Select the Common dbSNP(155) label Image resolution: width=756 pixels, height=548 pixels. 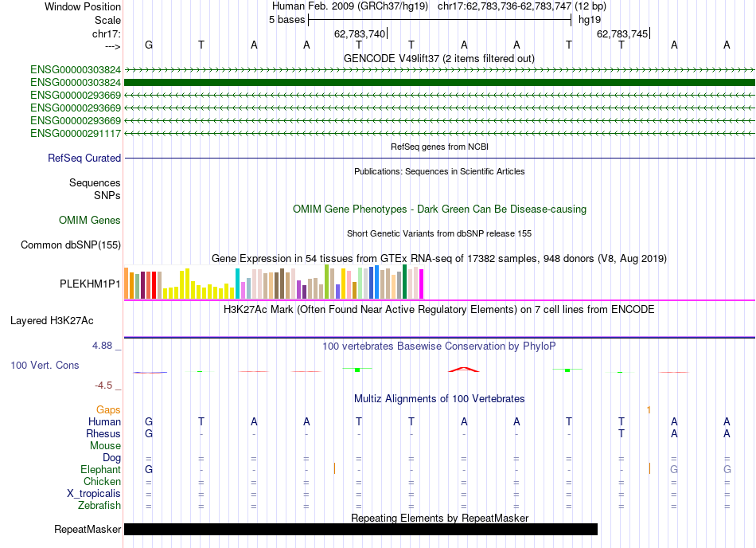tap(70, 245)
